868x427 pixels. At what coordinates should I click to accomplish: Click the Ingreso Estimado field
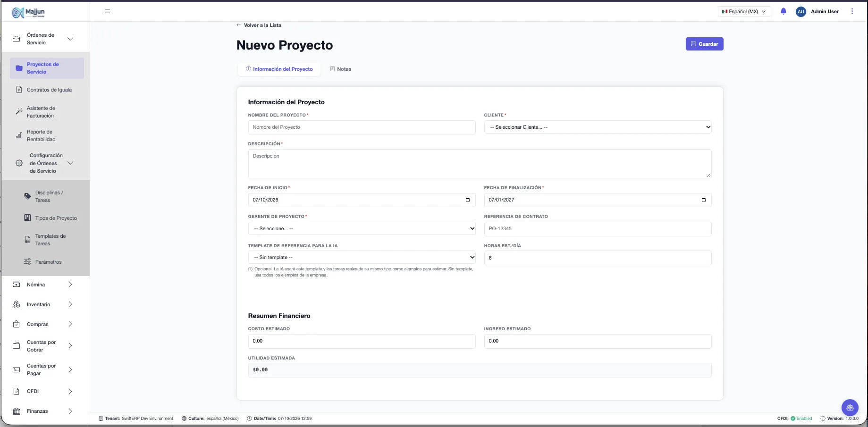(598, 341)
